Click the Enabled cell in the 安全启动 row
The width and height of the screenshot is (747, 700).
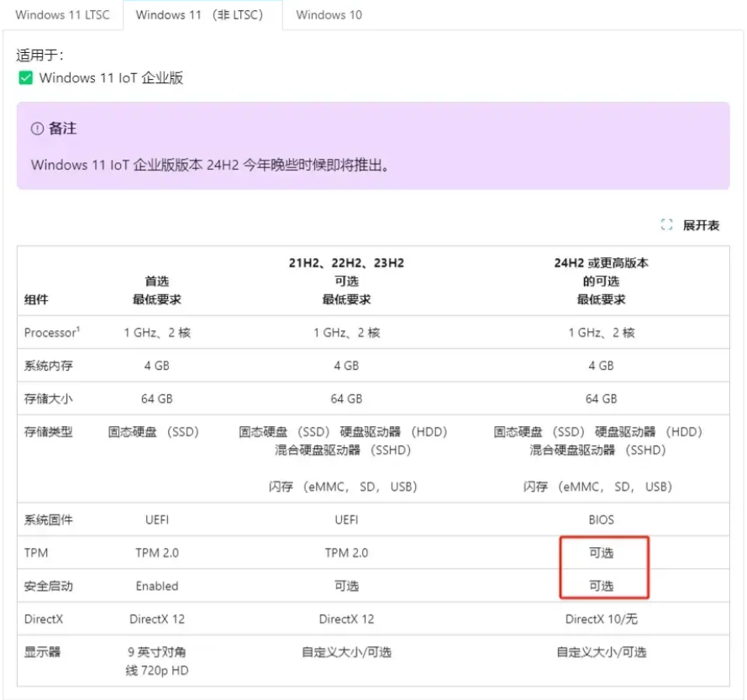point(157,586)
